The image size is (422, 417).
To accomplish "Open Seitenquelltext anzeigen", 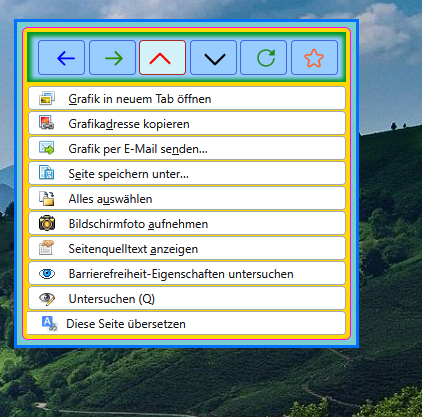I will (187, 248).
